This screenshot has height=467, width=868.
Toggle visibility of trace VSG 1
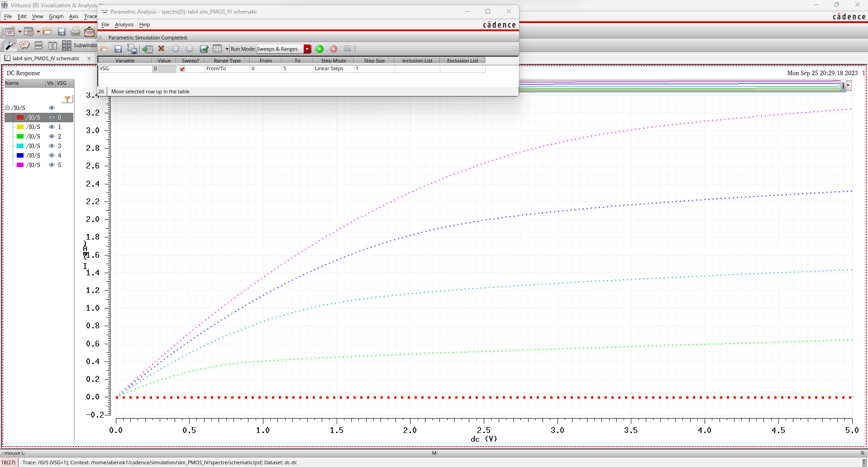tap(52, 127)
